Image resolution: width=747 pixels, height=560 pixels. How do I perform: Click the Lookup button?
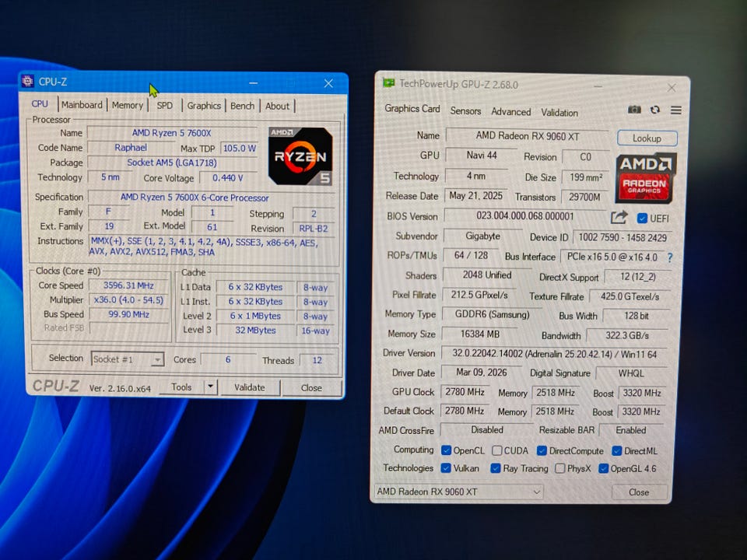pyautogui.click(x=647, y=138)
